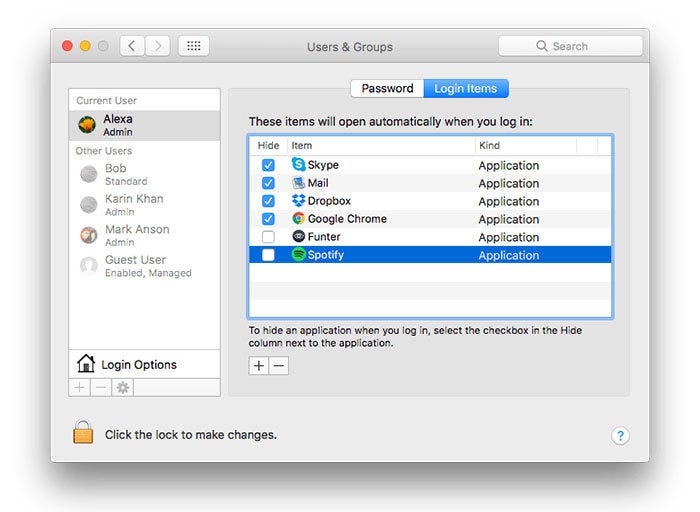Click Application kind cell for Skype
The height and width of the screenshot is (512, 700).
[508, 166]
